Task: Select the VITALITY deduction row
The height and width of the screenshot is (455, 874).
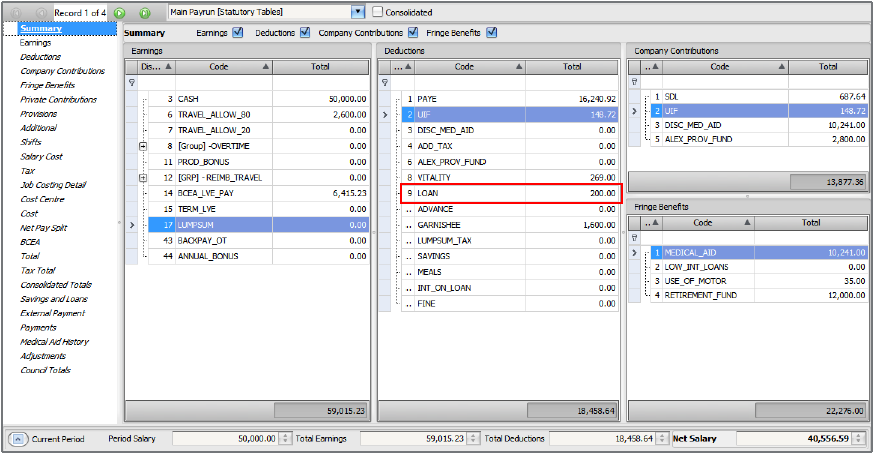Action: pyautogui.click(x=509, y=178)
